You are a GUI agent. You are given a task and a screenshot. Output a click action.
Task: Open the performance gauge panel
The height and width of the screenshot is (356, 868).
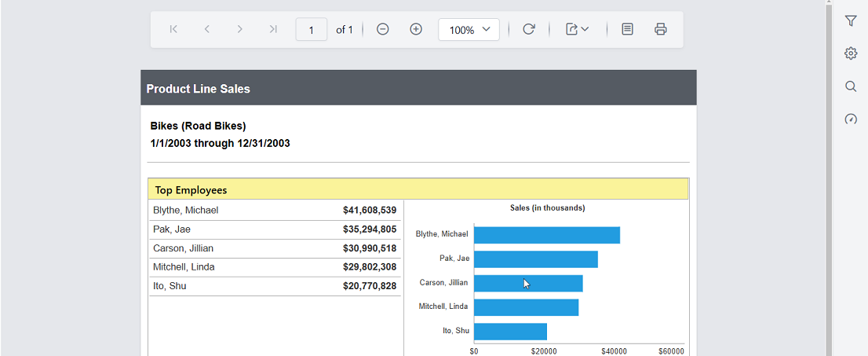[x=851, y=119]
